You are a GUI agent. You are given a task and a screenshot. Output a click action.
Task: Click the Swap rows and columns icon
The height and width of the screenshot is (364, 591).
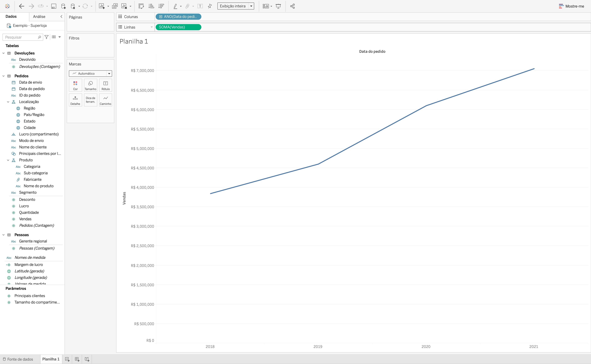(141, 6)
